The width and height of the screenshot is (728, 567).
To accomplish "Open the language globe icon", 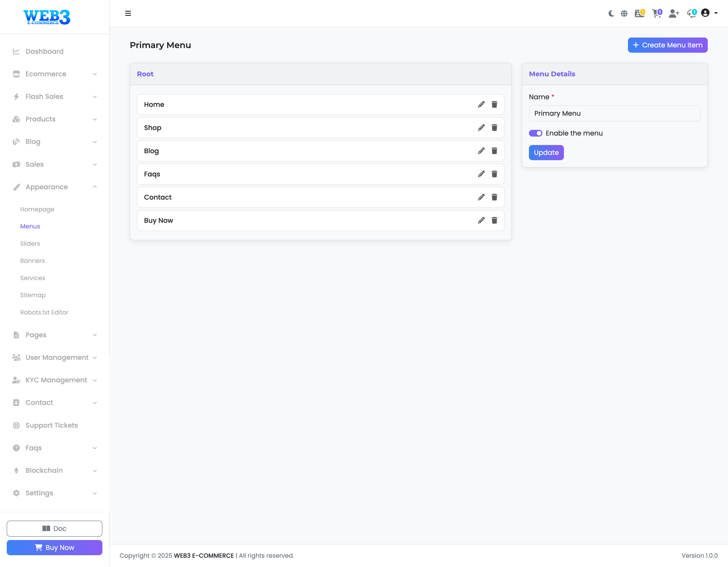I will click(624, 13).
